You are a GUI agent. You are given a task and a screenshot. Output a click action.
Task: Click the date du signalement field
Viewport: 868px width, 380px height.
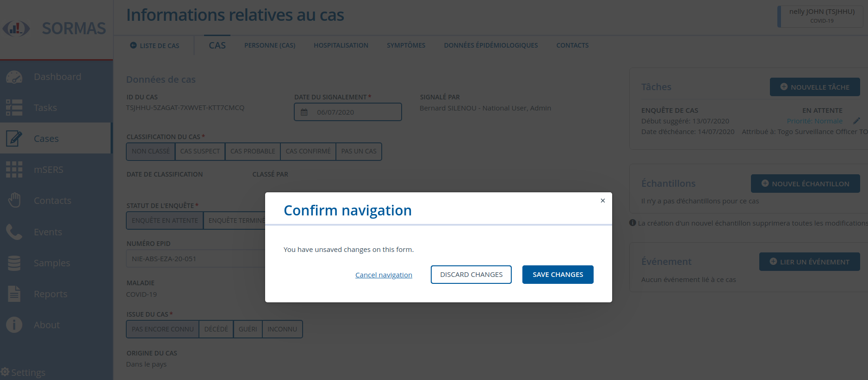348,112
